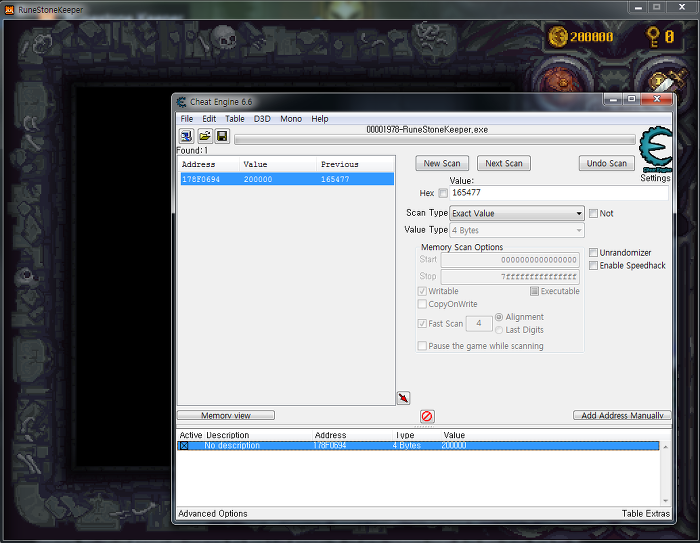Viewport: 700px width, 543px height.
Task: Toggle the Fast Scan checkbox
Action: pyautogui.click(x=422, y=324)
